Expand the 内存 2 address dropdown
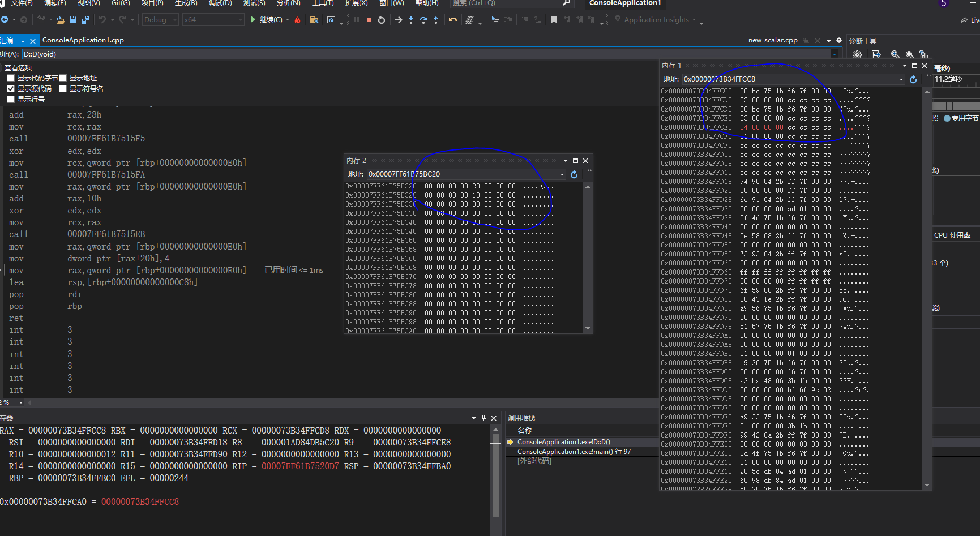 click(562, 174)
